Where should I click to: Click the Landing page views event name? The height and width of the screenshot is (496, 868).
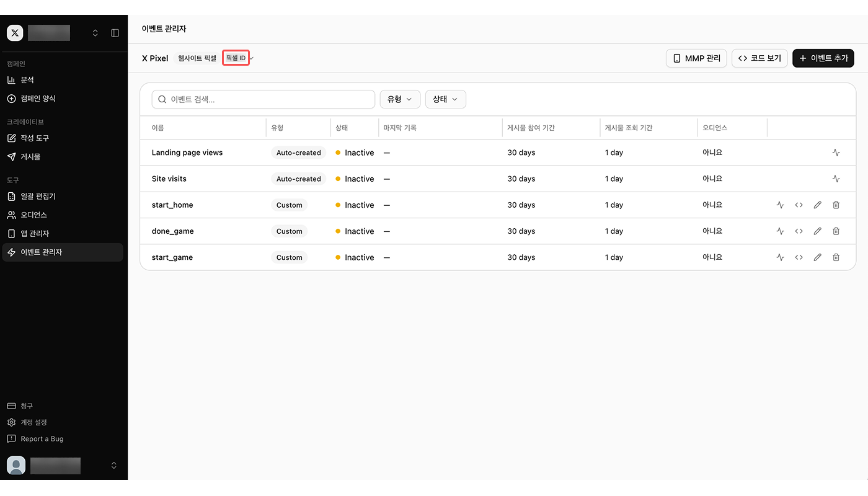187,153
